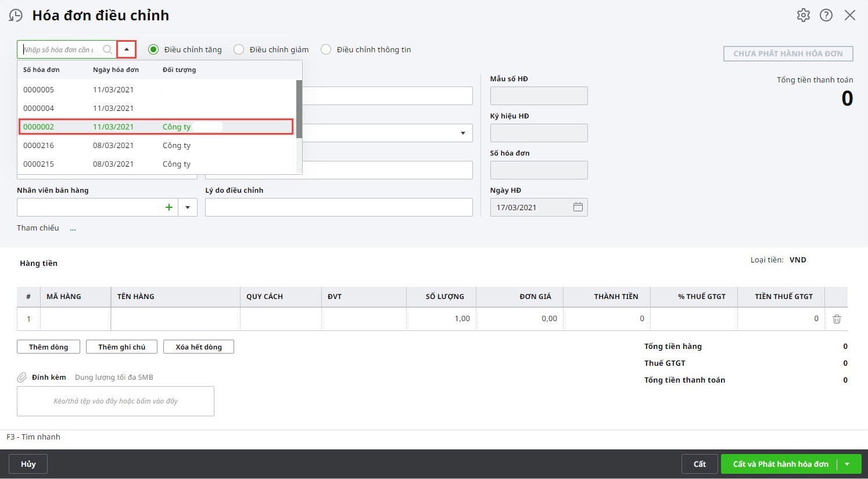Open calendar picker for Ngày HĐ

[x=578, y=207]
